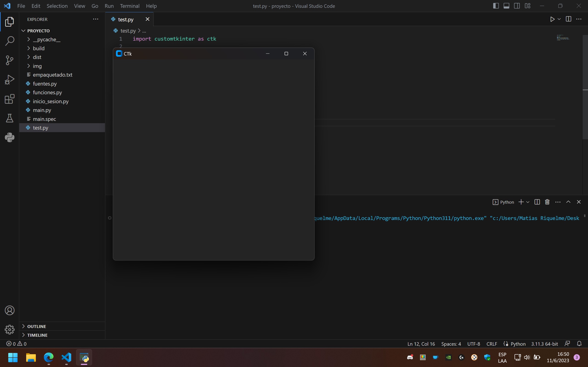Toggle the primary sidebar visibility
Screen dimensions: 588x367
tap(496, 6)
